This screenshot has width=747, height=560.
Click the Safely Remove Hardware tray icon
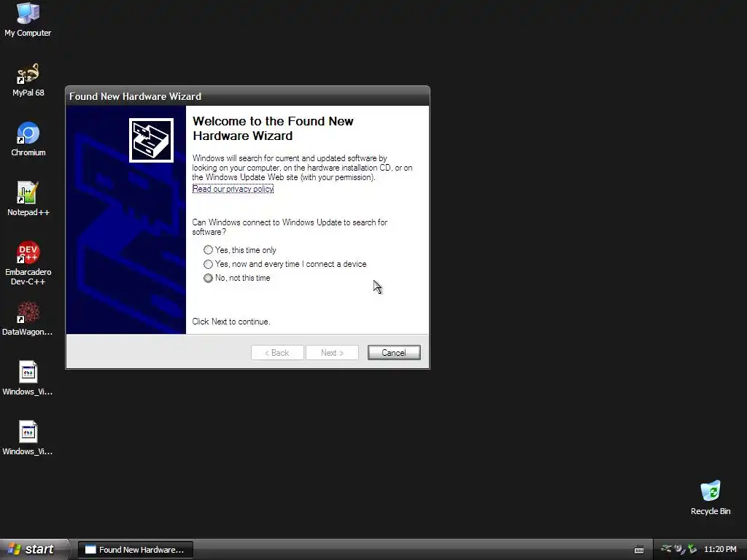(693, 549)
